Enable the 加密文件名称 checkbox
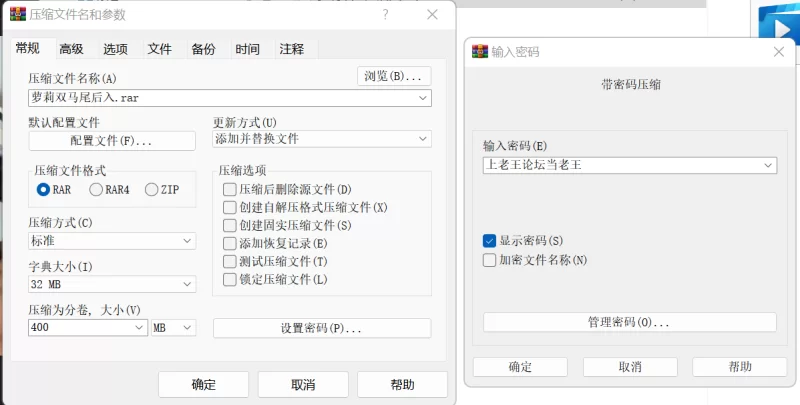Image resolution: width=800 pixels, height=405 pixels. [x=489, y=260]
